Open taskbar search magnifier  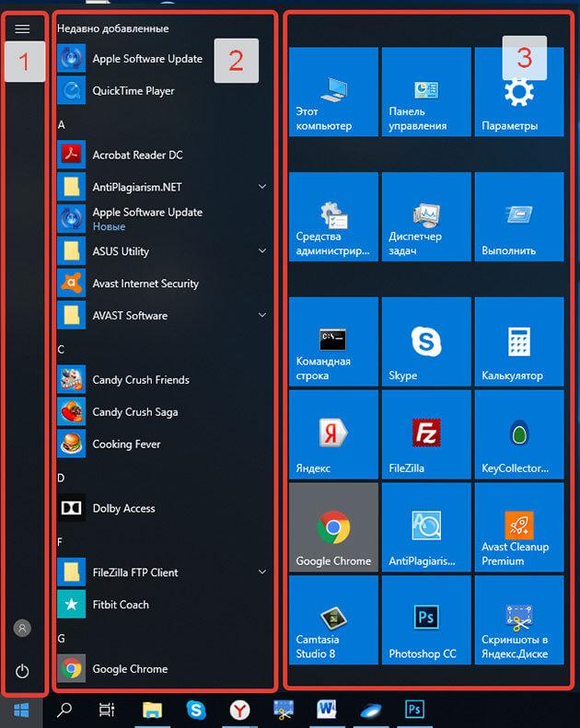[x=64, y=710]
